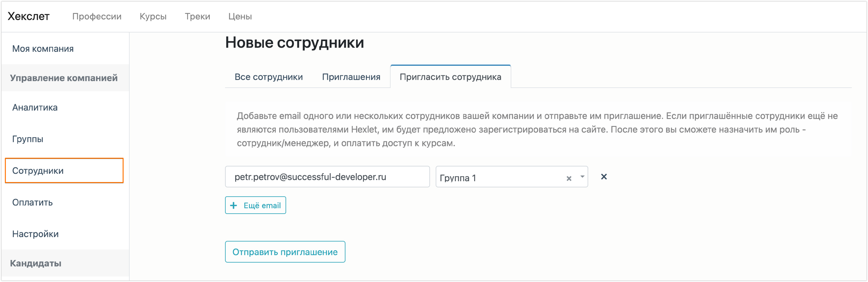This screenshot has width=868, height=282.
Task: Click the email input field
Action: [x=327, y=177]
